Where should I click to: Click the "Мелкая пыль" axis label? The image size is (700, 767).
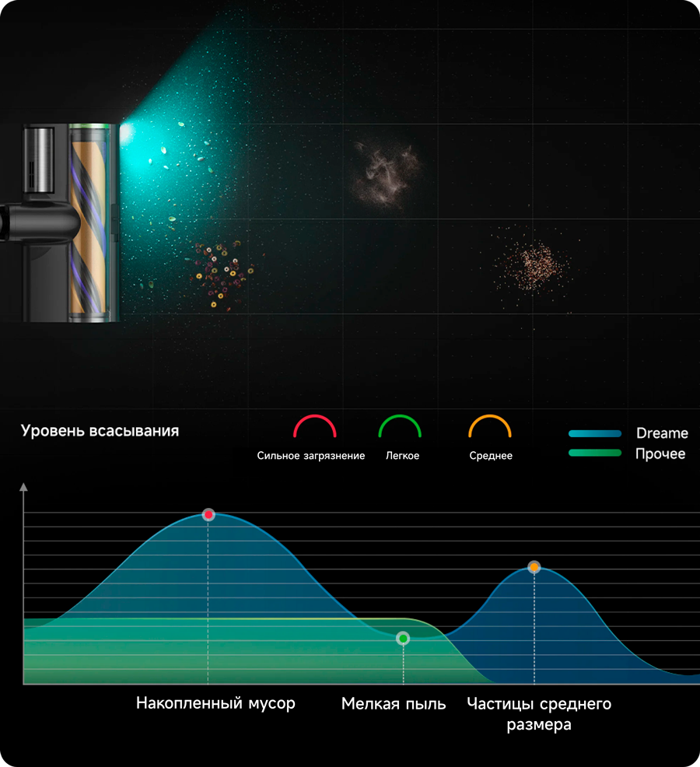[394, 704]
